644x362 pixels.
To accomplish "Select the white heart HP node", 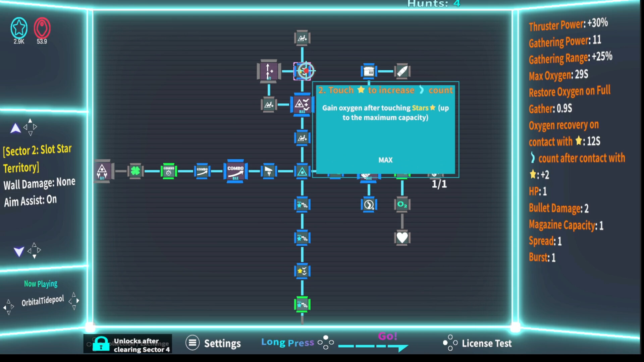I will (x=402, y=238).
